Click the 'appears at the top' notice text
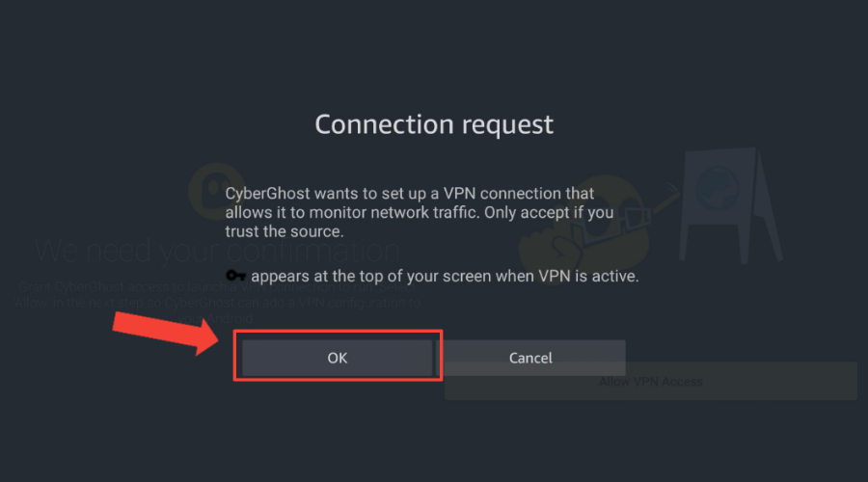This screenshot has width=868, height=482. click(445, 276)
